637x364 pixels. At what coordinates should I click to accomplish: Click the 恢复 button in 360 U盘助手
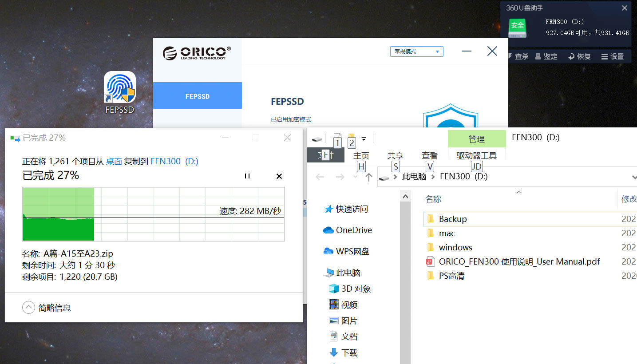[x=579, y=56]
